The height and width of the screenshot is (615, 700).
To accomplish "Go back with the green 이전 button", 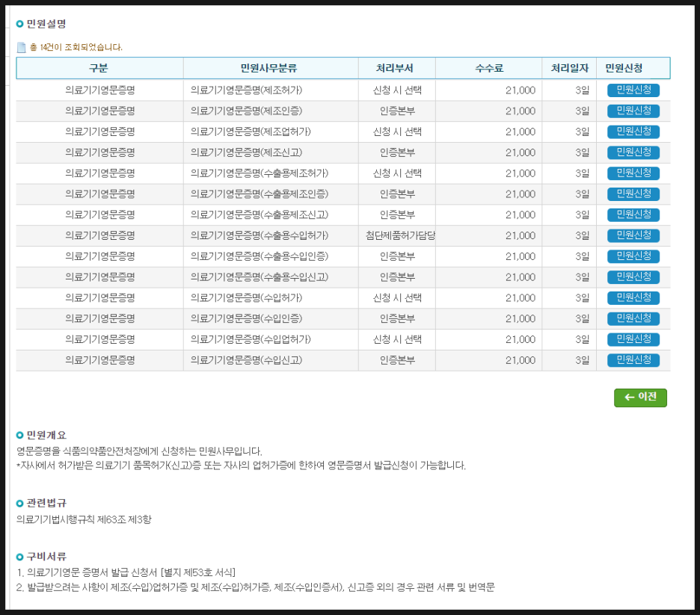I will tap(640, 398).
